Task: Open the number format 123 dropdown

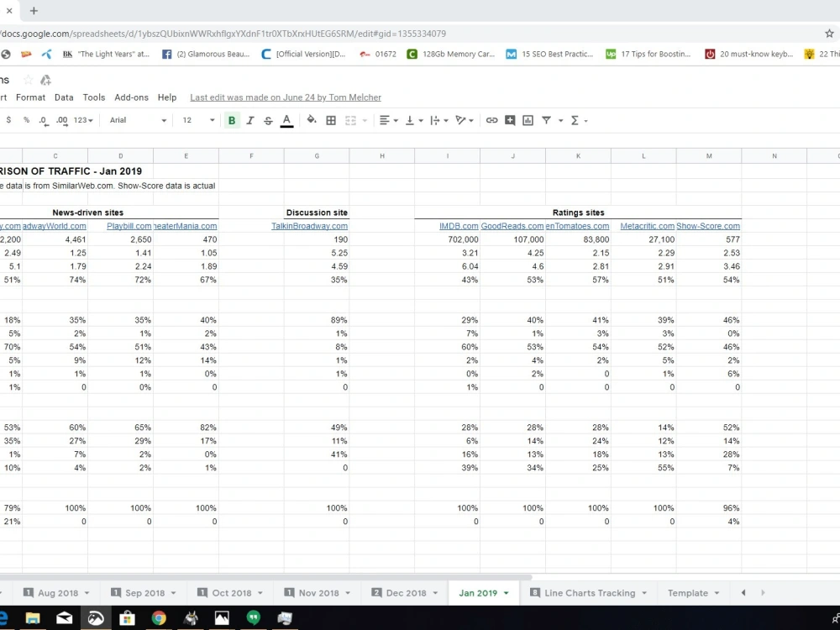Action: point(83,120)
